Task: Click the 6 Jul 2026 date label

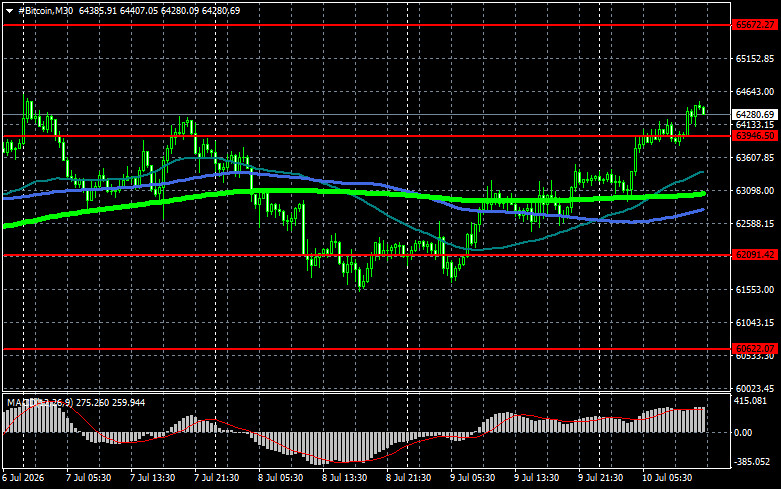Action: coord(23,478)
